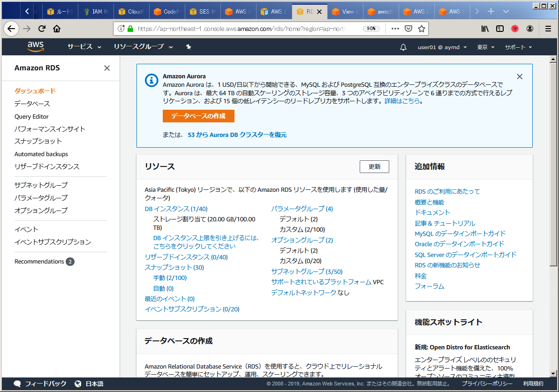Click the orange データベースの作成 button
This screenshot has width=559, height=392.
198,116
